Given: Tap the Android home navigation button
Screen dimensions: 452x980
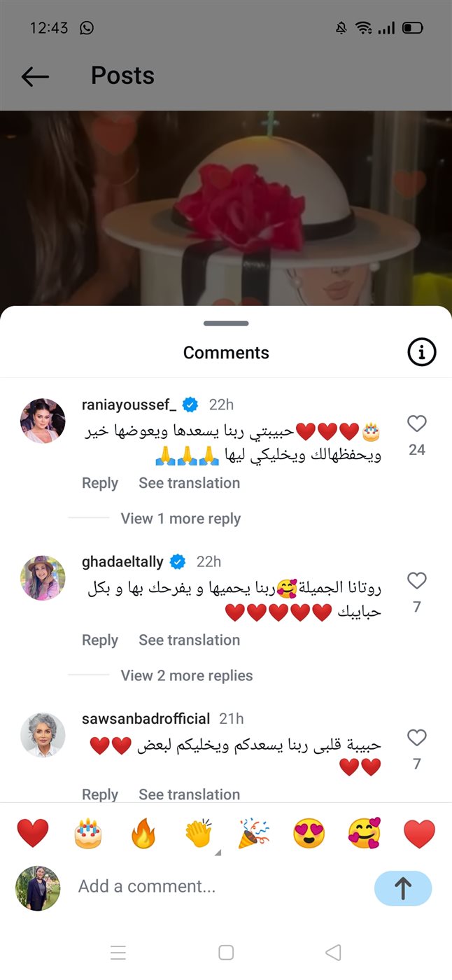Looking at the screenshot, I should coord(226,952).
